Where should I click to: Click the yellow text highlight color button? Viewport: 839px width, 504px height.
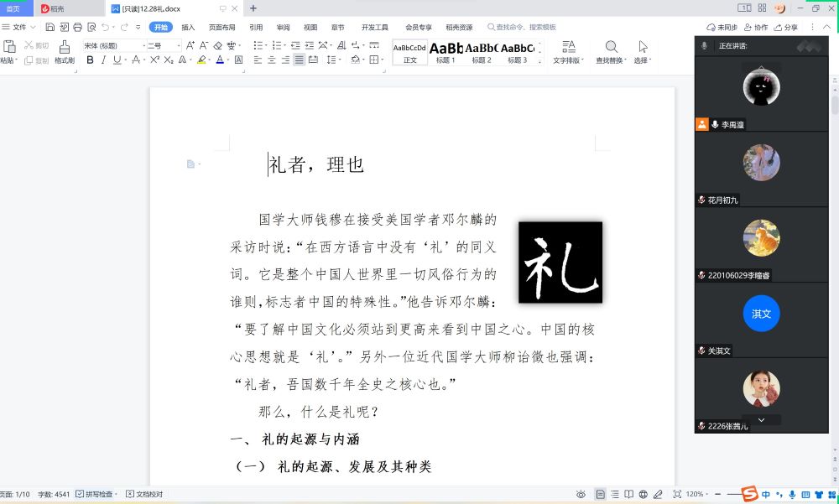(x=201, y=60)
